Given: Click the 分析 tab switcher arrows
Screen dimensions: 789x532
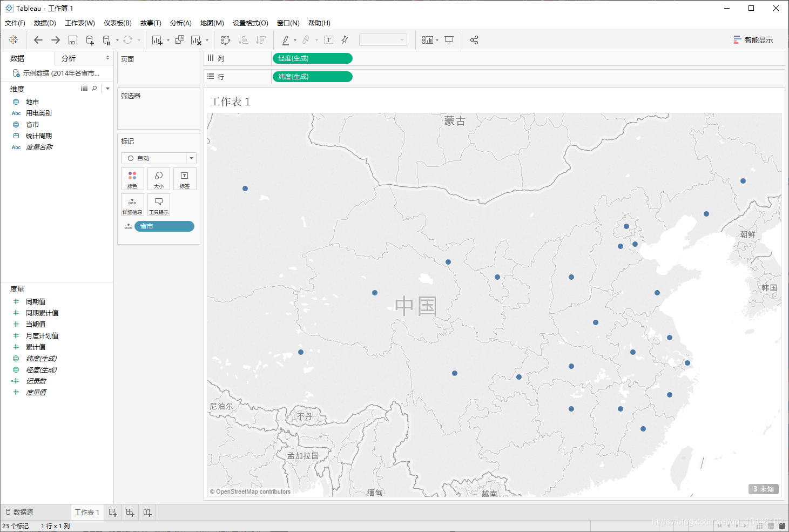Looking at the screenshot, I should coord(107,58).
